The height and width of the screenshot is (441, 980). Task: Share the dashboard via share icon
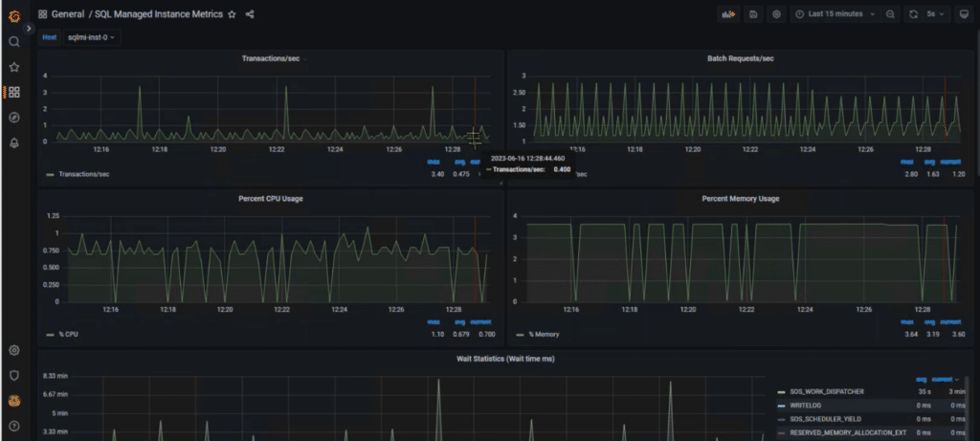click(250, 14)
